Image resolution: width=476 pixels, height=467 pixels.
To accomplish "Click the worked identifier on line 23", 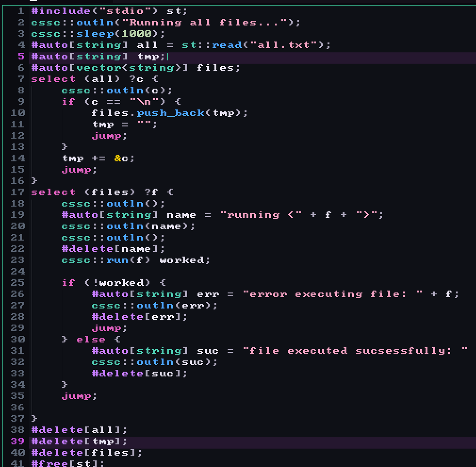I will point(181,260).
